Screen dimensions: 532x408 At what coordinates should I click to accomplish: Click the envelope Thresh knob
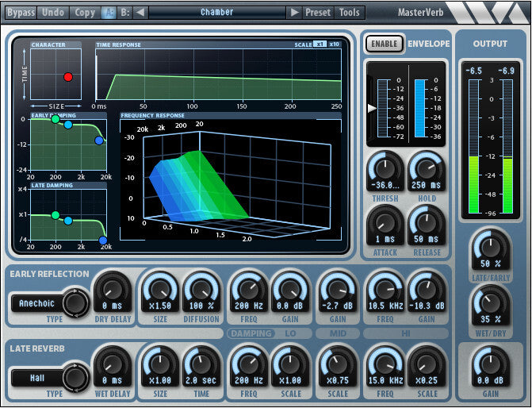(x=385, y=170)
